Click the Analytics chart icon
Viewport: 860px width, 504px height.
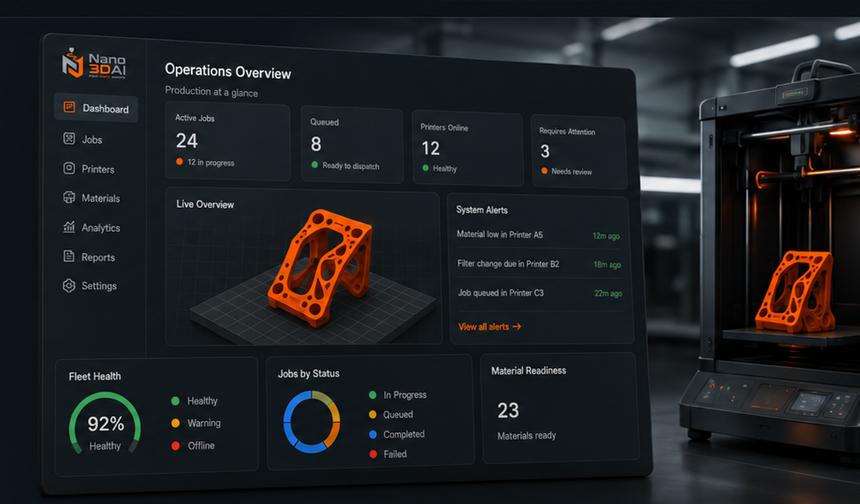coord(69,226)
